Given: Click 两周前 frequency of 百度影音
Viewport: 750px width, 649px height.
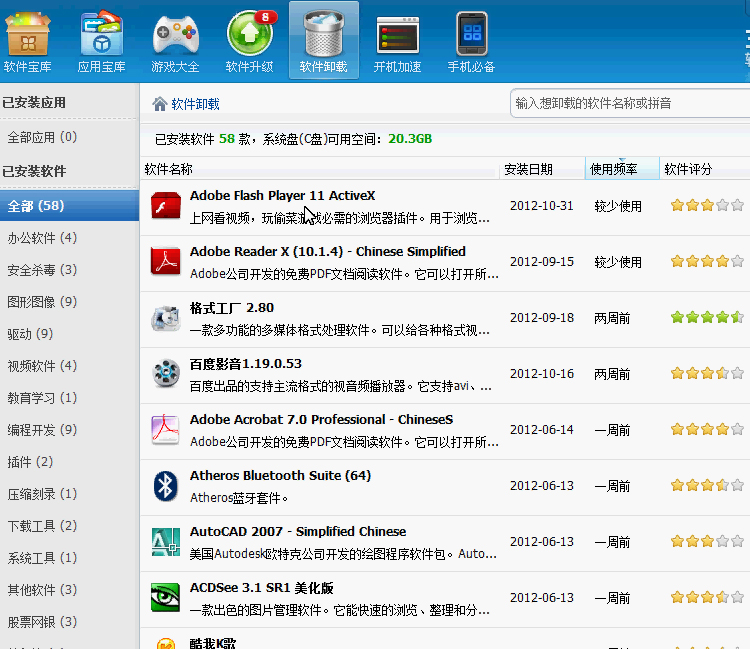Looking at the screenshot, I should point(612,374).
